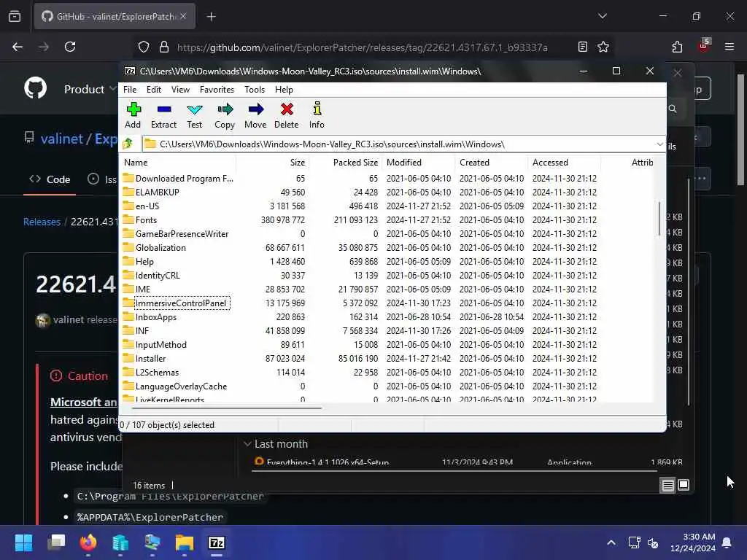The height and width of the screenshot is (560, 747).
Task: Go up one folder level in 7-Zip
Action: (128, 144)
